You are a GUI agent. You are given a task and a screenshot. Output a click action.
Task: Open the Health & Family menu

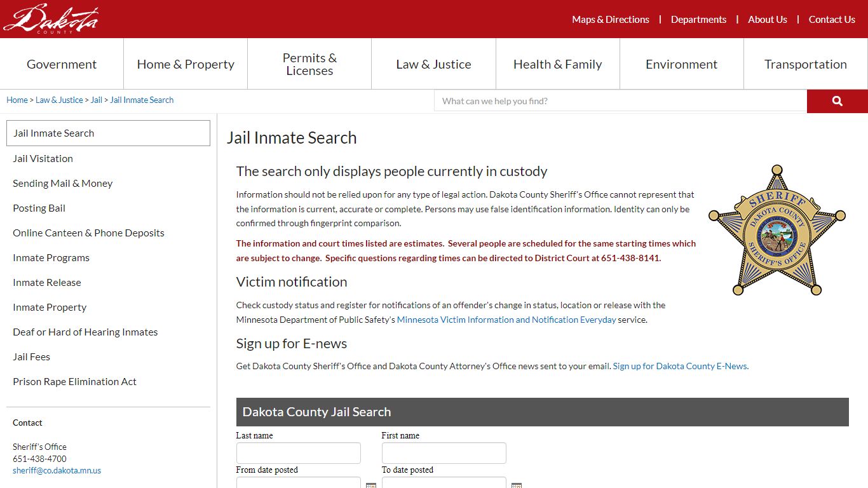point(557,64)
